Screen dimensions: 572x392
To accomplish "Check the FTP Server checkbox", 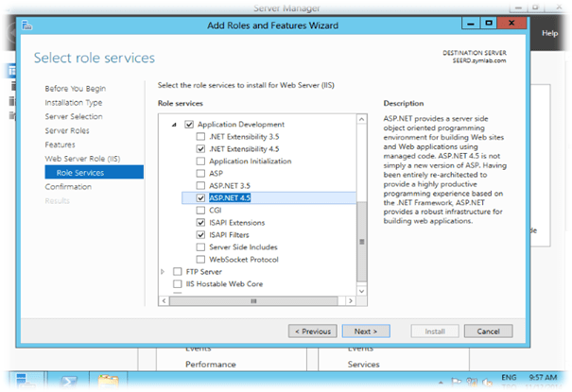I will (x=178, y=271).
